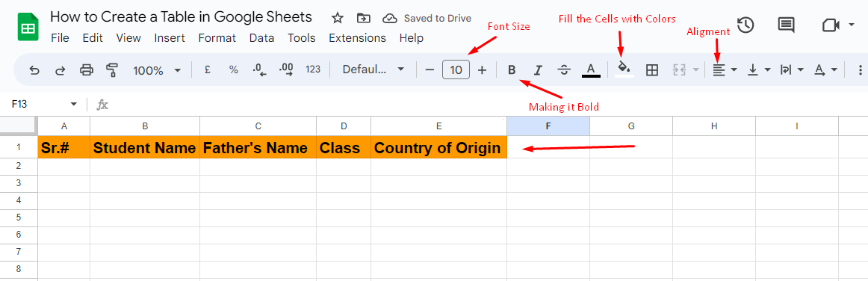This screenshot has height=281, width=868.
Task: Click the Undo arrow icon
Action: [x=34, y=70]
